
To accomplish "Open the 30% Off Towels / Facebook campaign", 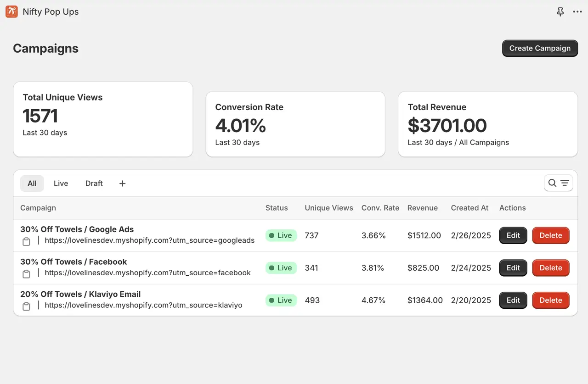I will (x=73, y=262).
